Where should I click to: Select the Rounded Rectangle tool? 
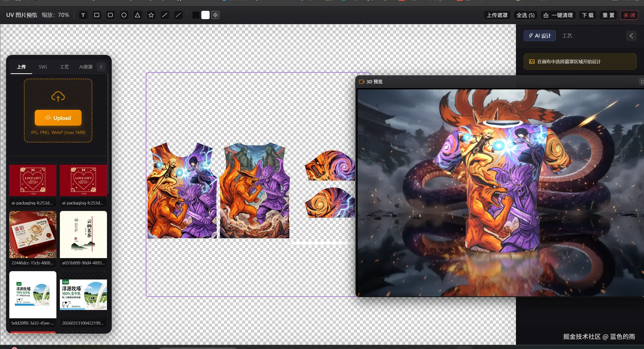[x=110, y=15]
